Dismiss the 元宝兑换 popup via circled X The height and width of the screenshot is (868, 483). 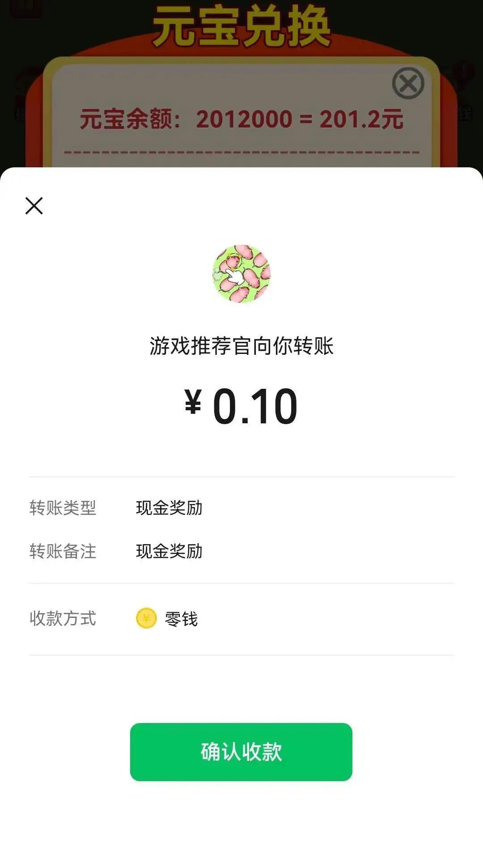(x=408, y=84)
